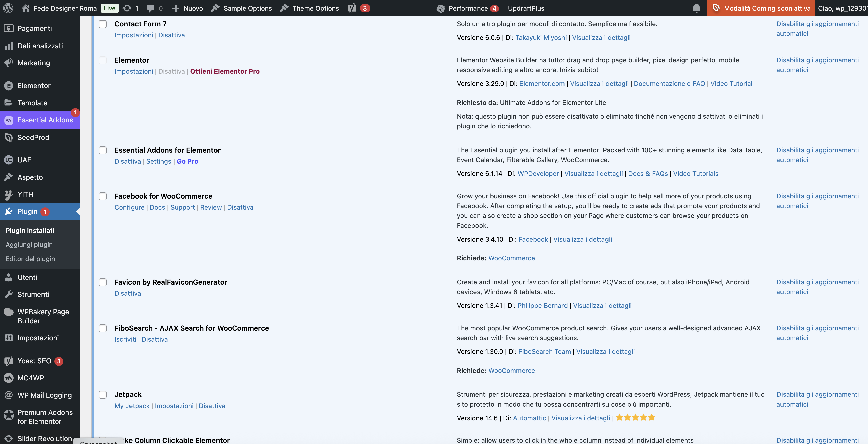868x444 pixels.
Task: Open the Theme Options menu
Action: 310,8
